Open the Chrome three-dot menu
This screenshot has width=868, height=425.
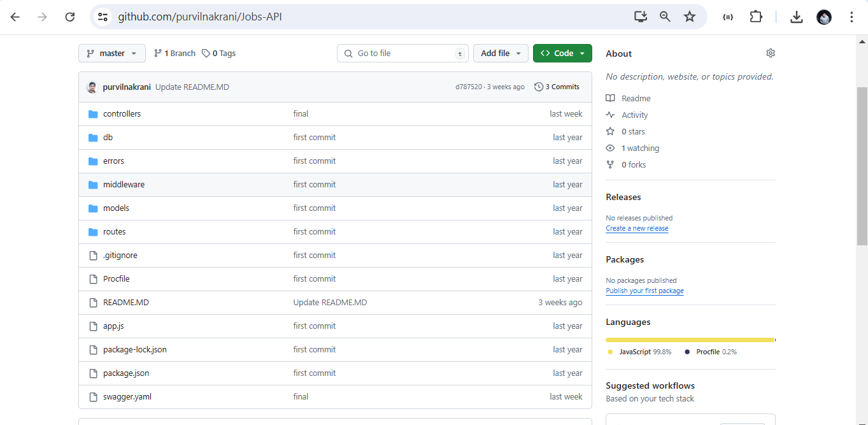point(851,17)
